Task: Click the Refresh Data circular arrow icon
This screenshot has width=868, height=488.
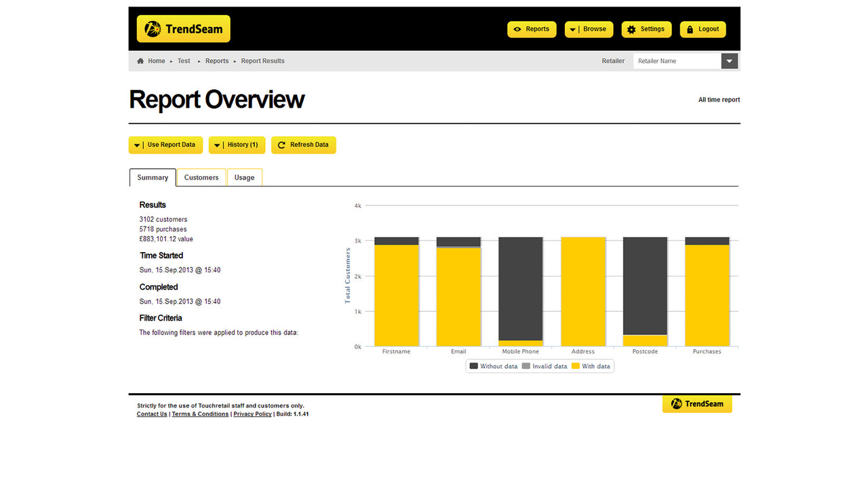Action: click(281, 144)
